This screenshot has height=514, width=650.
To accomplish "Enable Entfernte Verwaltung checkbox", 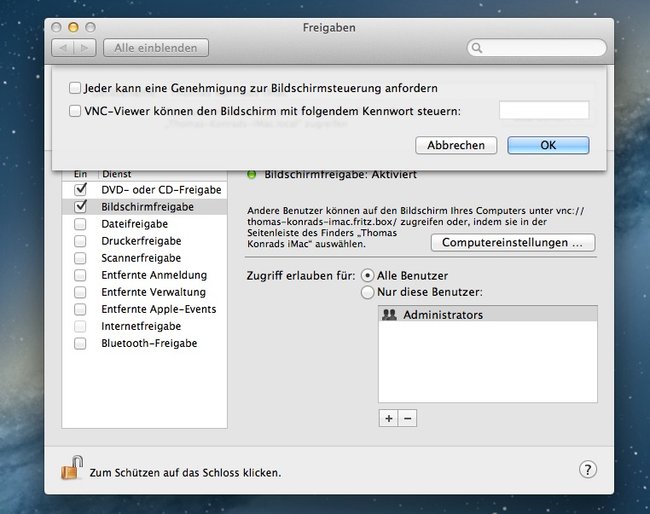I will (x=80, y=292).
